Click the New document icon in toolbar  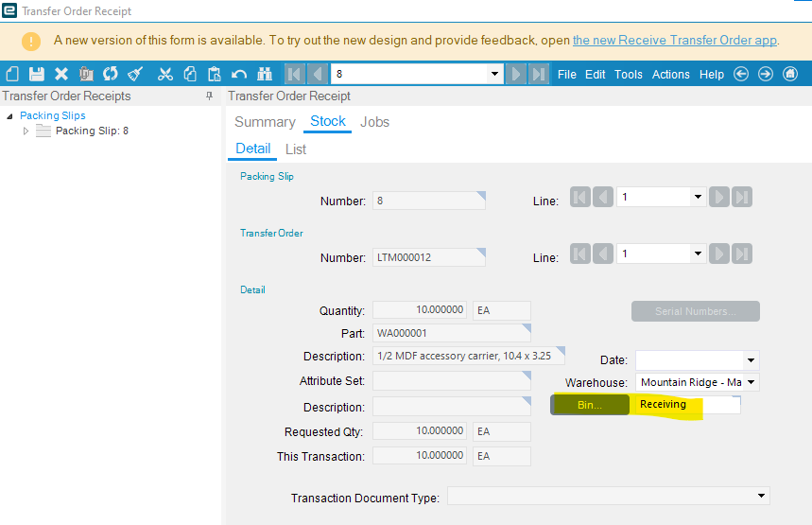tap(12, 74)
